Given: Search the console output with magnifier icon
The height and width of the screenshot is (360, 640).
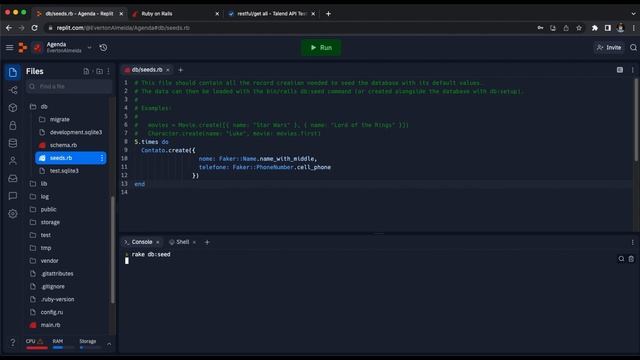Looking at the screenshot, I should [621, 259].
